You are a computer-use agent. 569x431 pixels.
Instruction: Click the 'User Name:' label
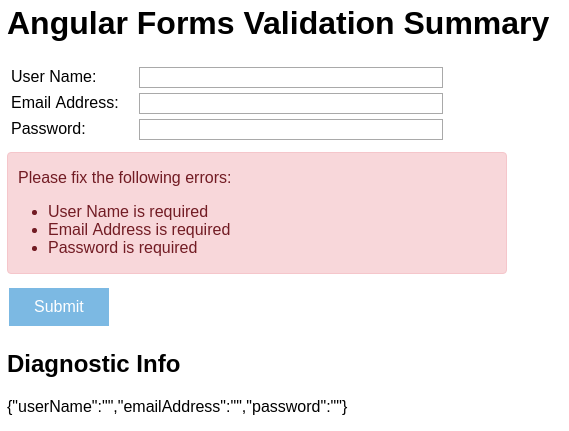[54, 77]
